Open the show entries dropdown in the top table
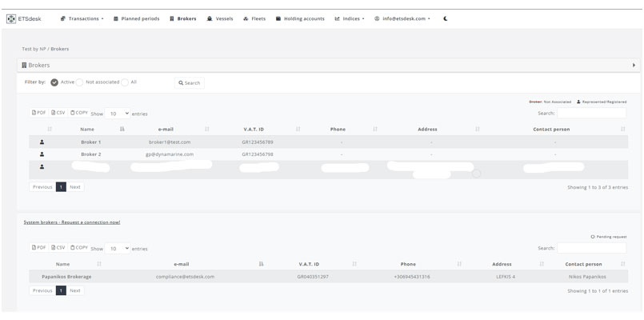 click(117, 114)
